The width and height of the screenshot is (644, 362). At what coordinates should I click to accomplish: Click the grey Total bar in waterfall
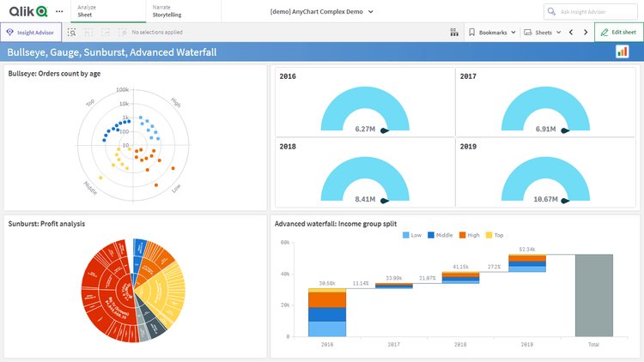[x=594, y=294]
